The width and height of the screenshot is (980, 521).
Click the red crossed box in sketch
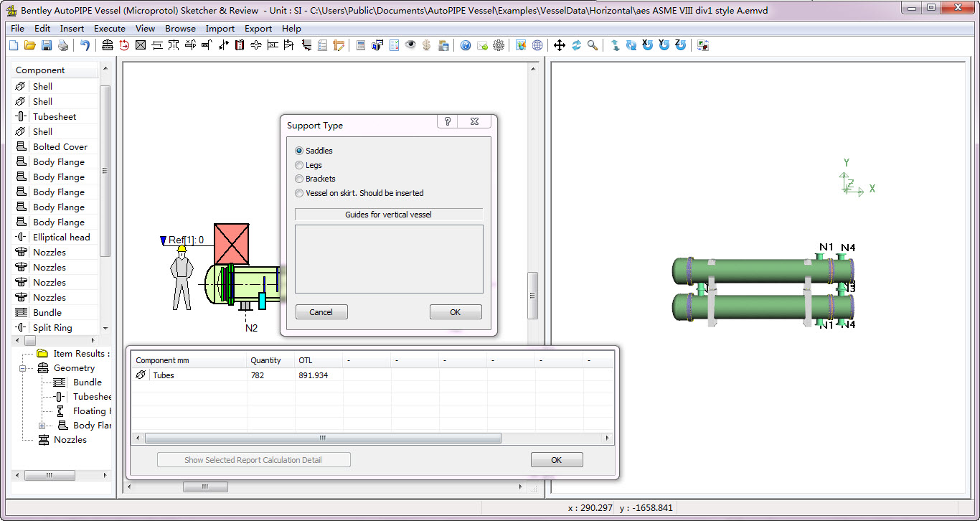[232, 244]
